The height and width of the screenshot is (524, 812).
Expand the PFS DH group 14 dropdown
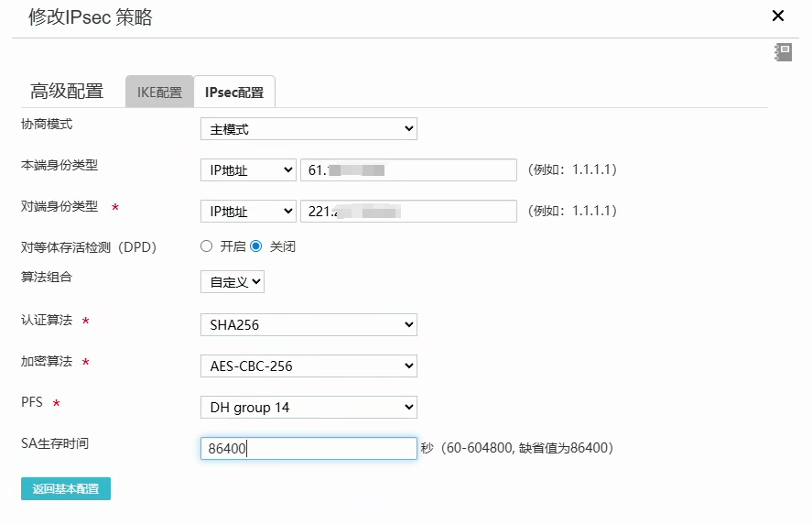click(x=309, y=408)
